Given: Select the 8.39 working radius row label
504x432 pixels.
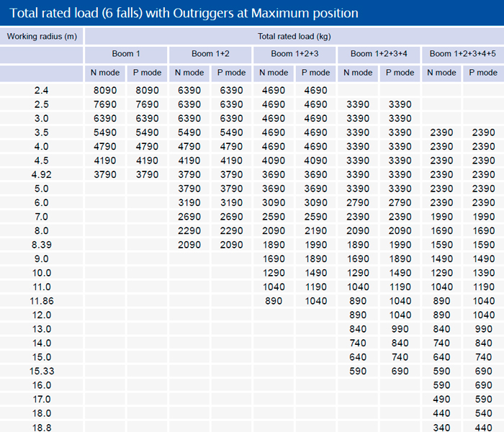Looking at the screenshot, I should 42,245.
